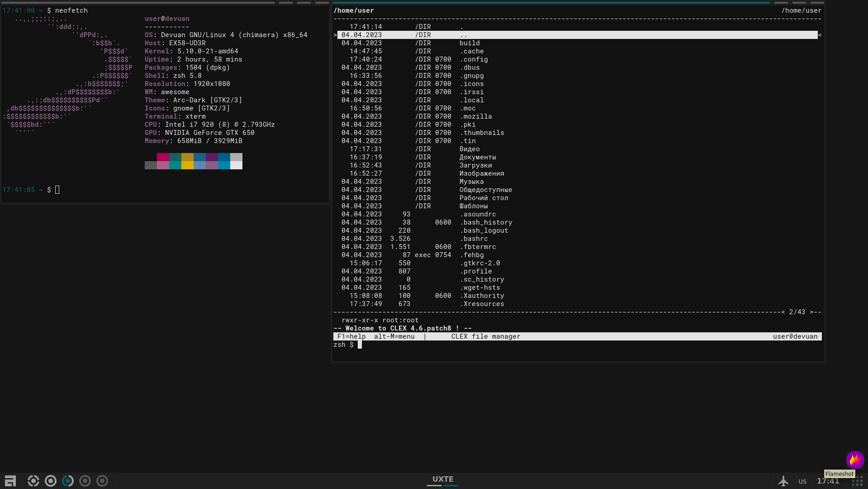
Task: Select the UXTE entry in the tasklist
Action: pos(443,479)
